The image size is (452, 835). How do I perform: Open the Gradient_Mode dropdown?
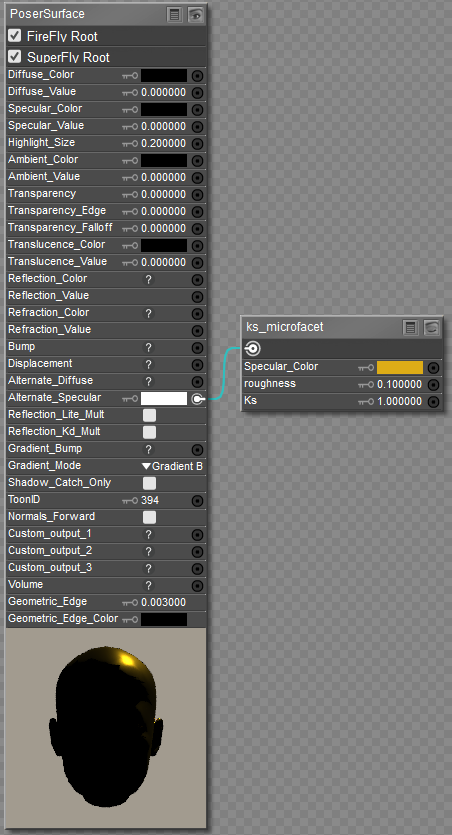[172, 466]
